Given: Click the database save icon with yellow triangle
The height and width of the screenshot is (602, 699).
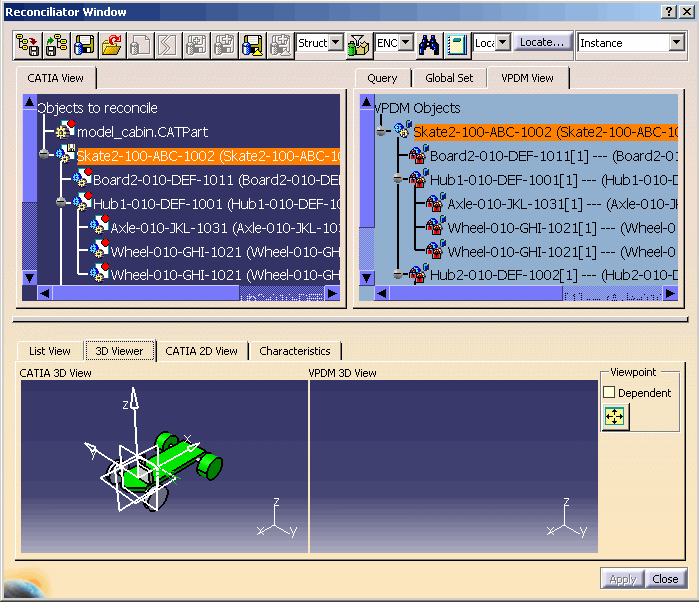Looking at the screenshot, I should [252, 45].
